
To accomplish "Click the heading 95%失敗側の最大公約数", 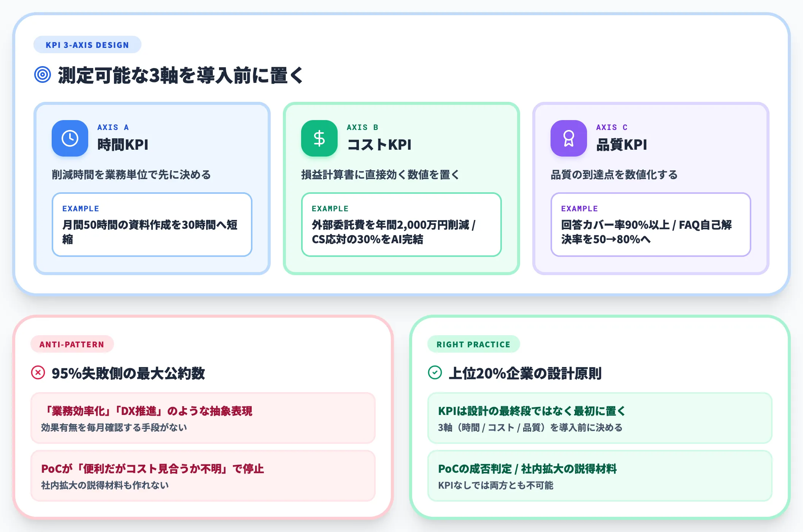I will click(129, 373).
